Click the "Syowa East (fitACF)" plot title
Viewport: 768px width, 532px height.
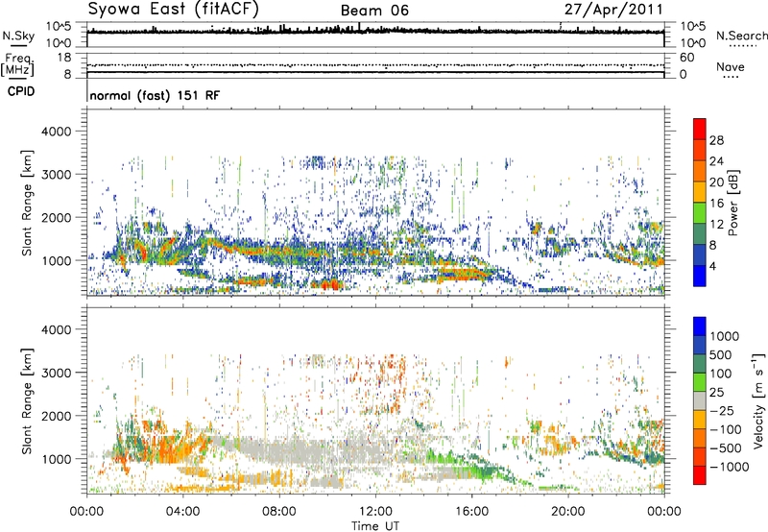pos(173,10)
